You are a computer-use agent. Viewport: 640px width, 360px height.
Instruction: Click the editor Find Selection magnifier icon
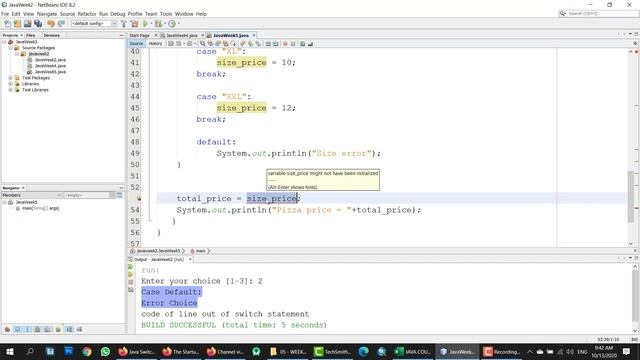coord(202,44)
